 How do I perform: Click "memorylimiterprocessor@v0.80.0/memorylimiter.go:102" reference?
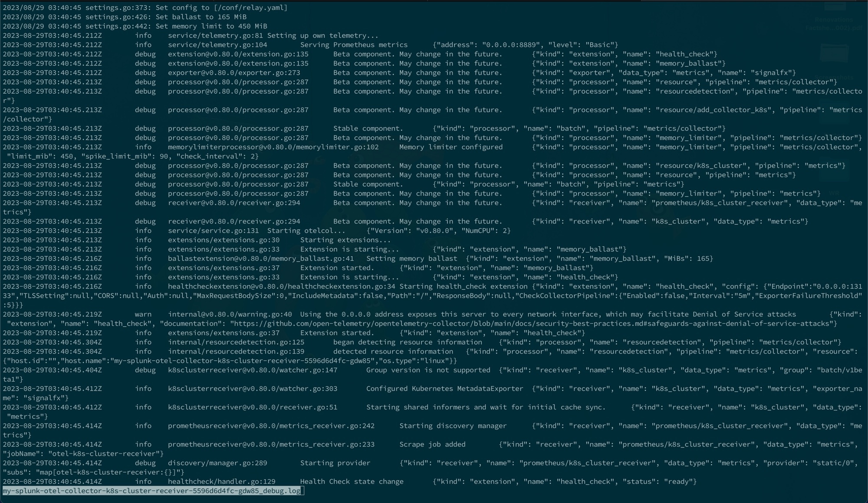[x=273, y=147]
